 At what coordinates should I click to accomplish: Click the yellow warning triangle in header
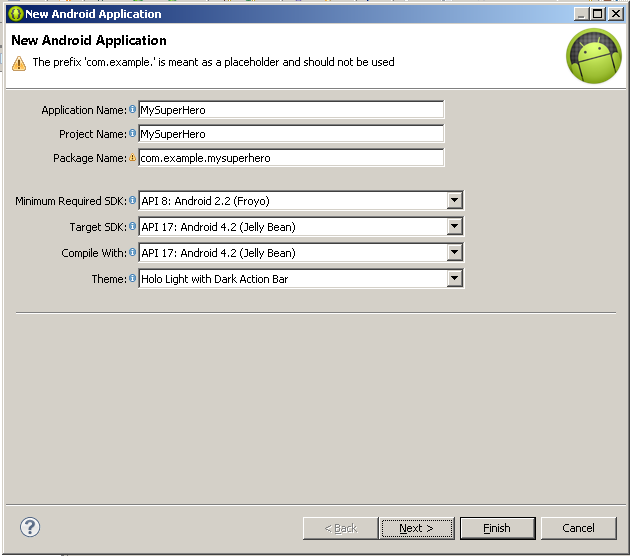click(19, 63)
